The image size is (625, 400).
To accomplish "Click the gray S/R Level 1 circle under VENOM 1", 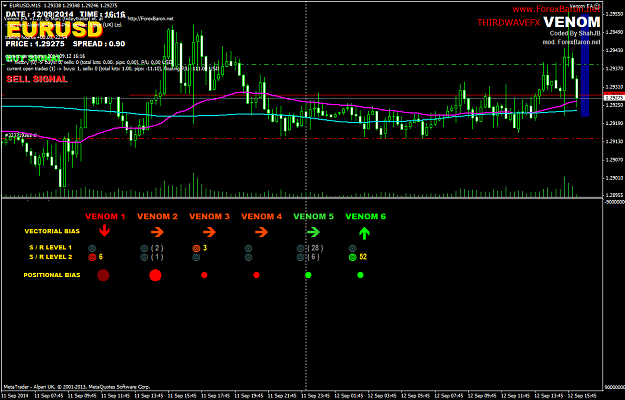I will [x=92, y=248].
